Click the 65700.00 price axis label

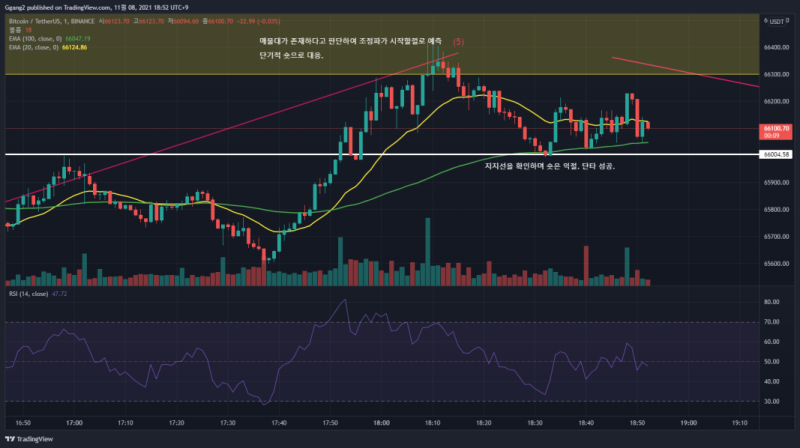point(776,237)
